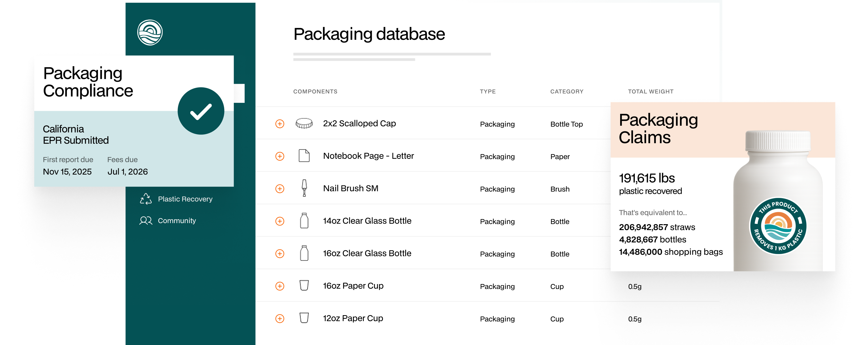
Task: Expand the 12oz Paper Cup row
Action: (280, 318)
